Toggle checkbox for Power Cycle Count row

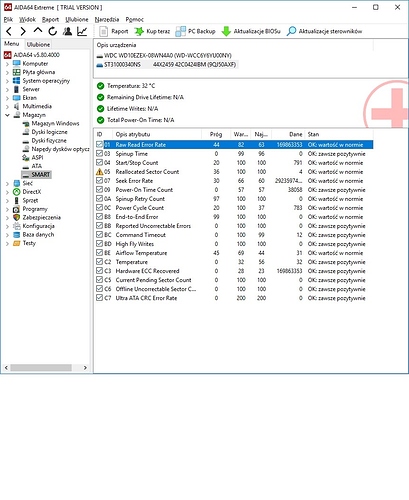point(99,207)
